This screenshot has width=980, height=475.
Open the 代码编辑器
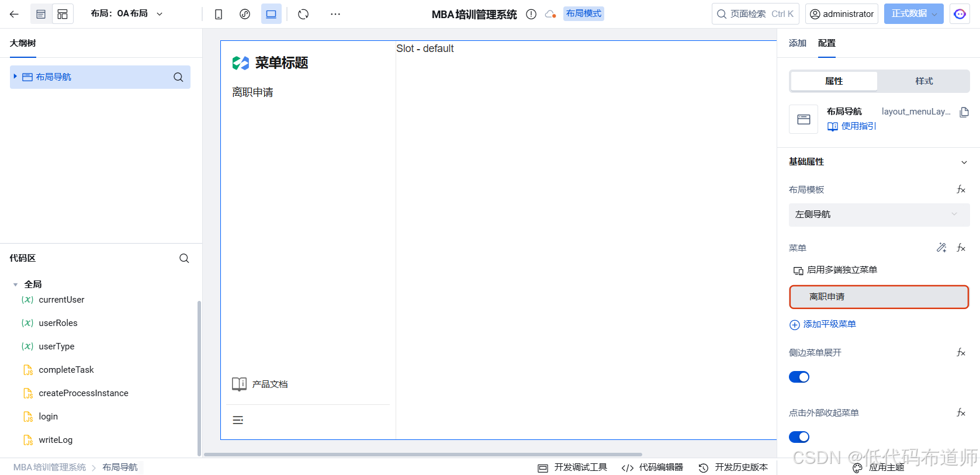pos(652,467)
